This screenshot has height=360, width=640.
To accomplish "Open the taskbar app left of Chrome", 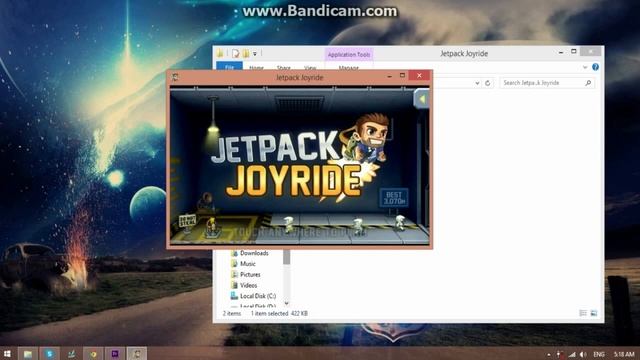I will pyautogui.click(x=71, y=354).
